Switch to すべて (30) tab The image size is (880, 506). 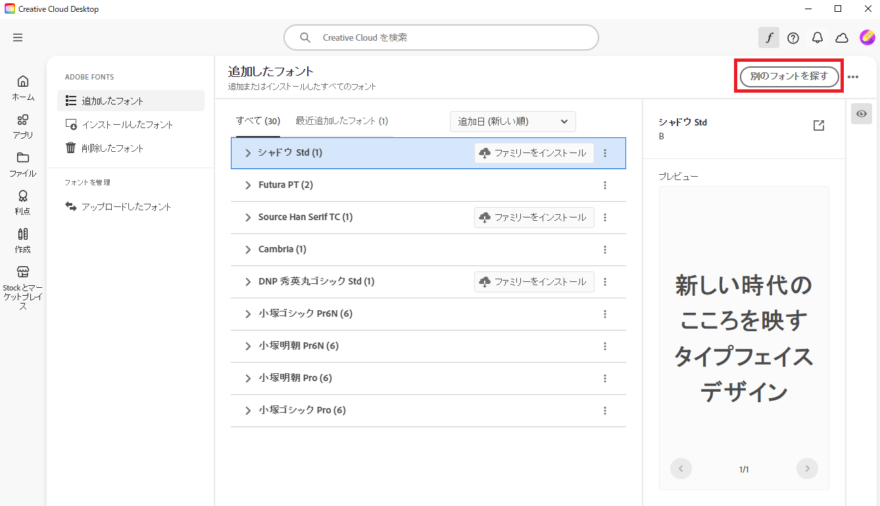pyautogui.click(x=258, y=121)
